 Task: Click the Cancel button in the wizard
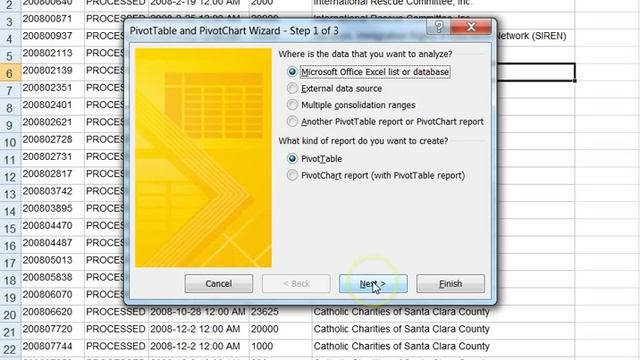pos(219,284)
